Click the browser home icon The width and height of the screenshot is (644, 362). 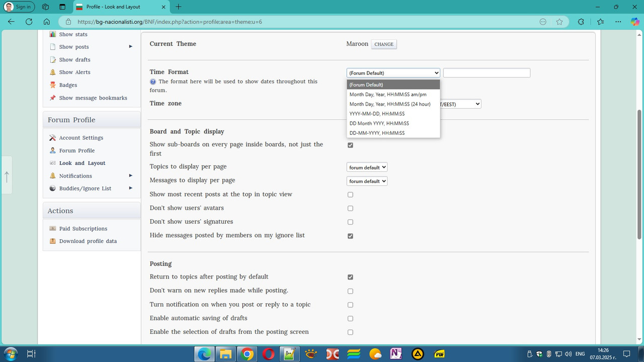tap(46, 22)
